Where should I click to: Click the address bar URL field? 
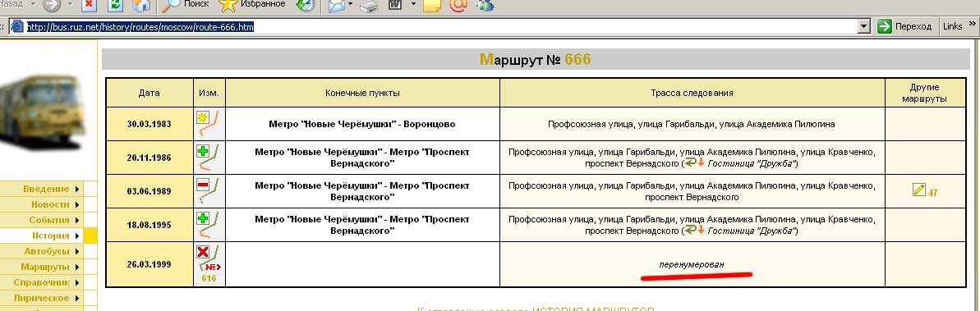point(440,26)
